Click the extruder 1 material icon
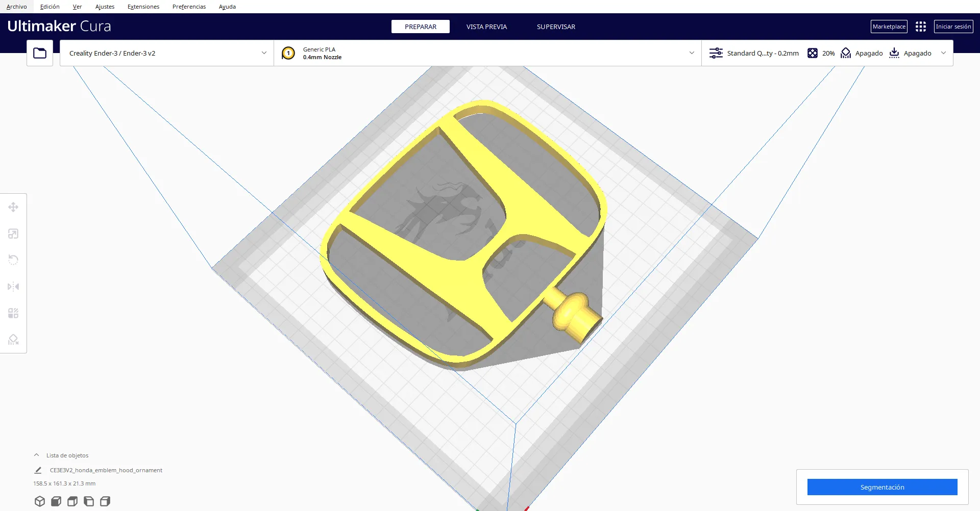This screenshot has height=511, width=980. click(288, 53)
